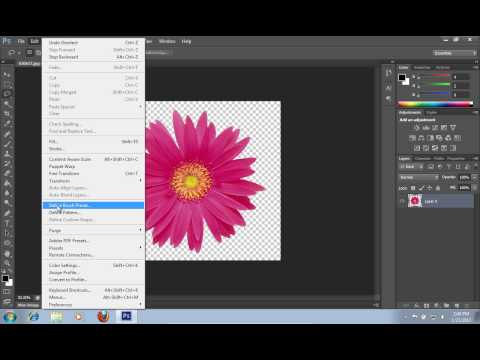
Task: Choose Define Brush Preset in Edit menu
Action: pos(93,205)
